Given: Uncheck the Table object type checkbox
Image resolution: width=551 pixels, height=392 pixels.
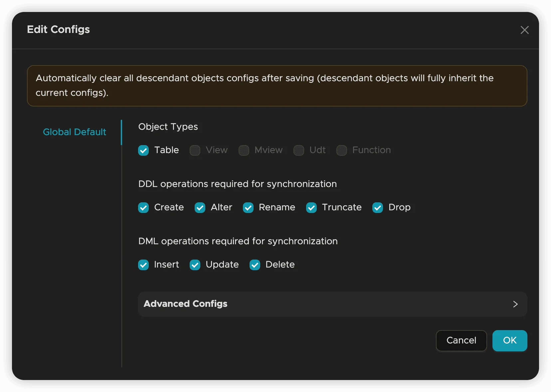Looking at the screenshot, I should click(x=143, y=150).
